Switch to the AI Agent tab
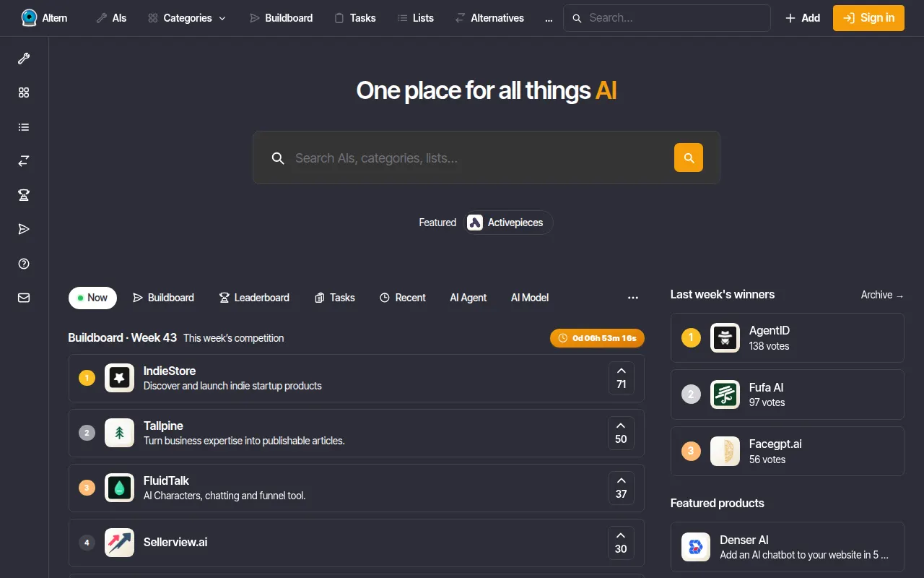This screenshot has height=578, width=924. (x=468, y=298)
